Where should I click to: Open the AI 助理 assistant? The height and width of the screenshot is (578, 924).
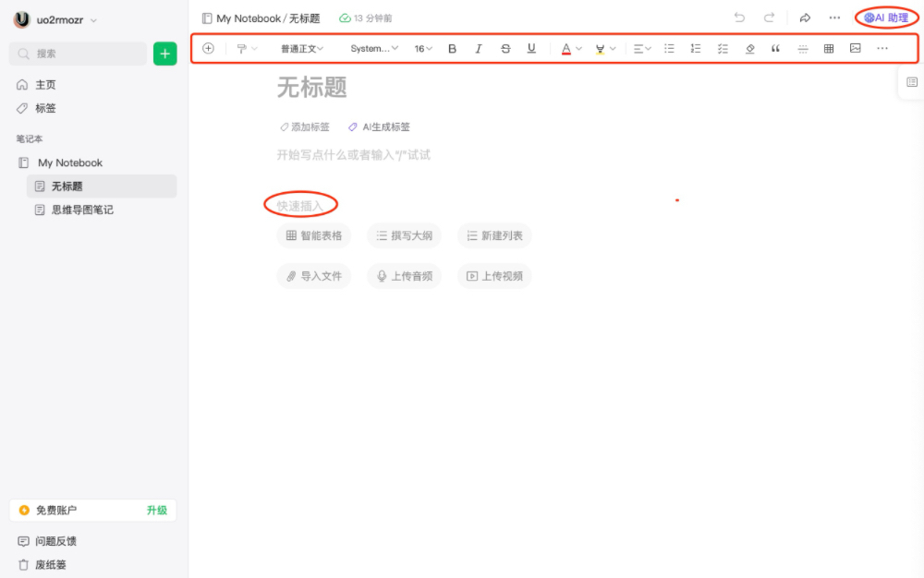point(885,17)
